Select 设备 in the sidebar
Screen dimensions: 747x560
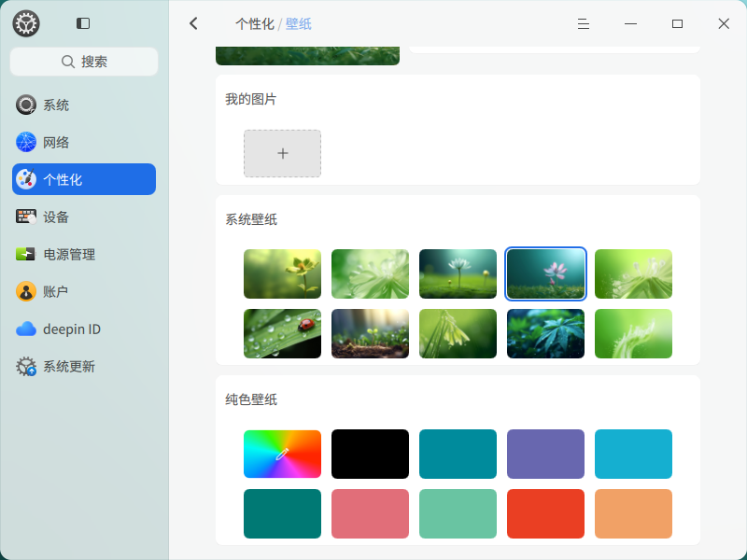[x=84, y=217]
